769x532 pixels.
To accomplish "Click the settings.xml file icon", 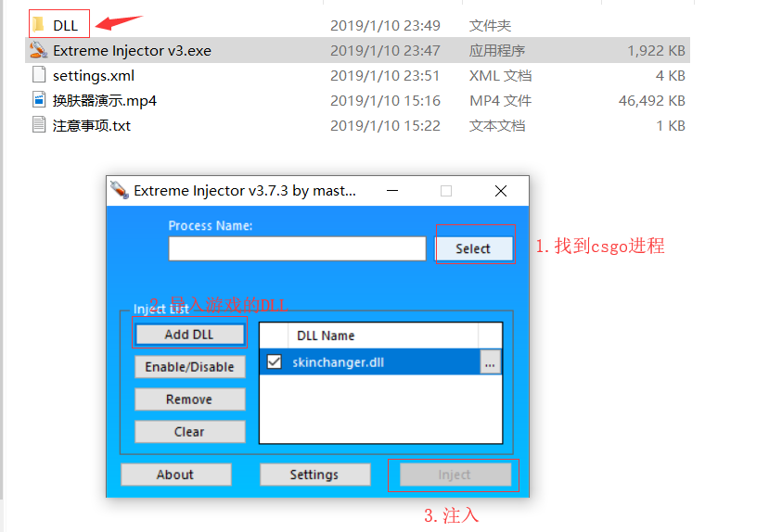I will (x=39, y=75).
